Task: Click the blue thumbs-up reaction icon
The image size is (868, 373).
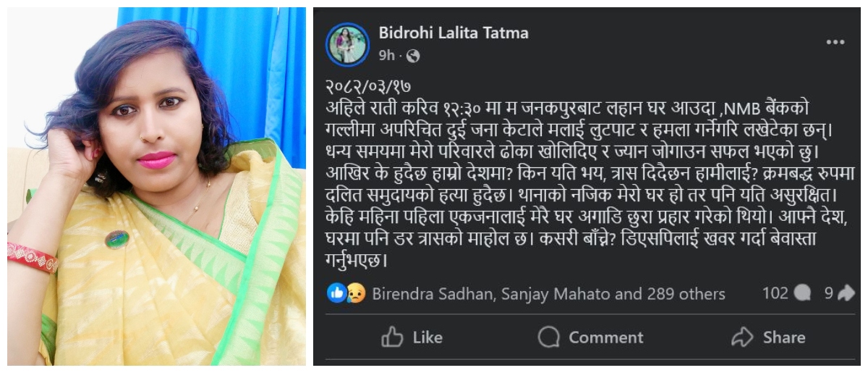Action: (x=336, y=293)
